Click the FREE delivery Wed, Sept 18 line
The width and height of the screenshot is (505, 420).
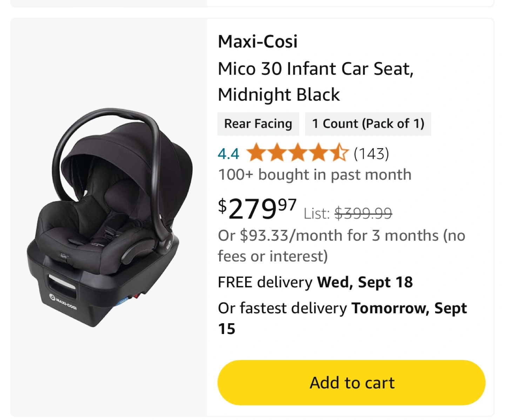pyautogui.click(x=315, y=282)
